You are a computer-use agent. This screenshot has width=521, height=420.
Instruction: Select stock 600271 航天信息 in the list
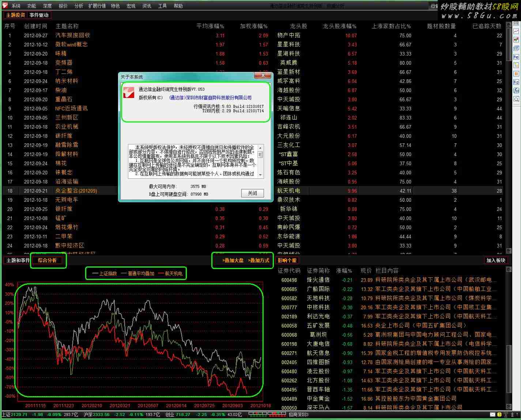(390, 353)
